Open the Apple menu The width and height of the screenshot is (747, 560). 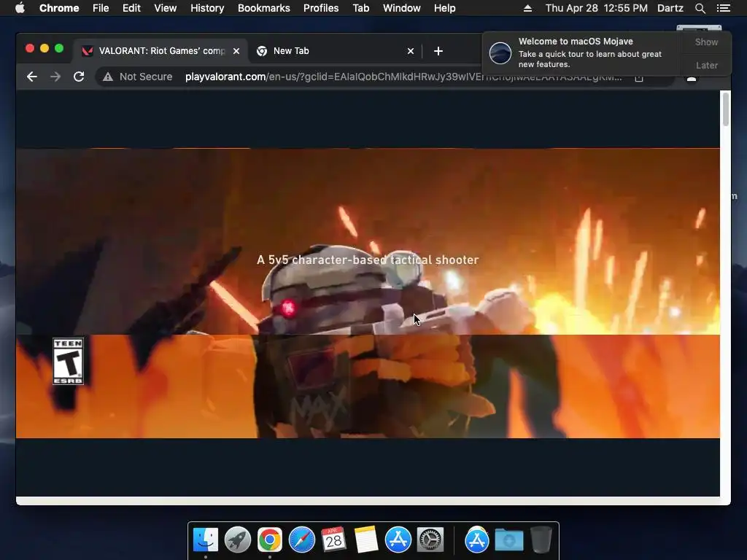[20, 8]
